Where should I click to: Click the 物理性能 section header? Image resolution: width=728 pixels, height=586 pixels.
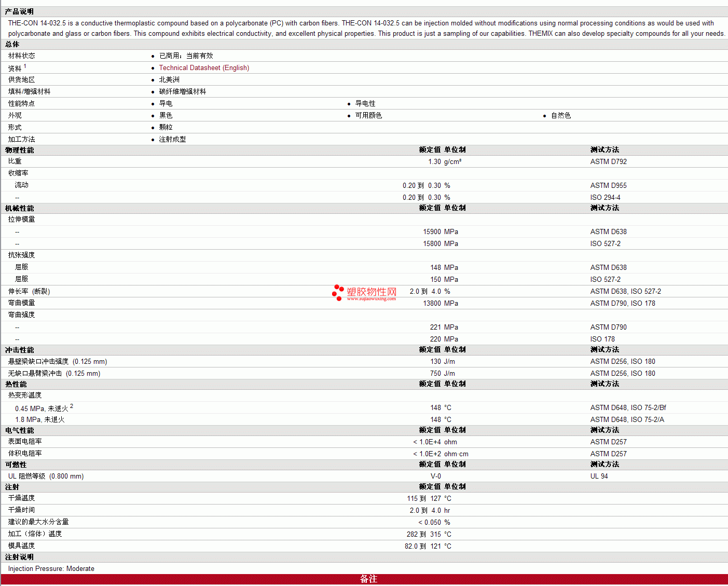tap(20, 151)
